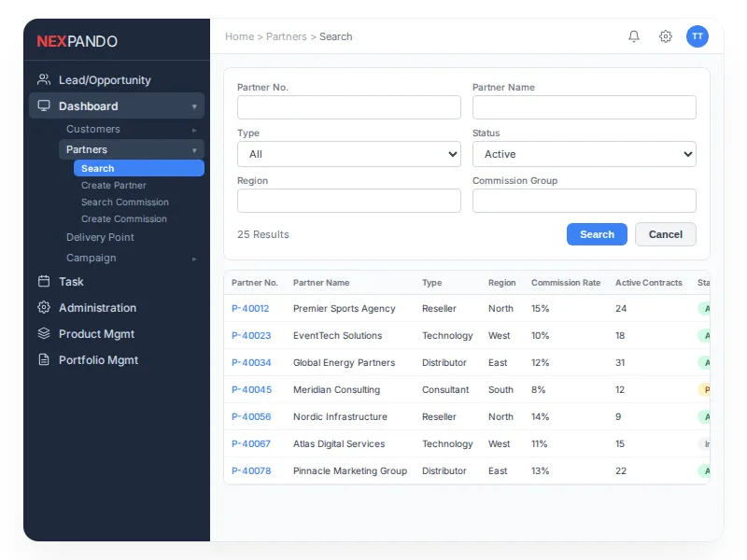Image resolution: width=747 pixels, height=560 pixels.
Task: Click the Dashboard monitor icon
Action: (44, 105)
